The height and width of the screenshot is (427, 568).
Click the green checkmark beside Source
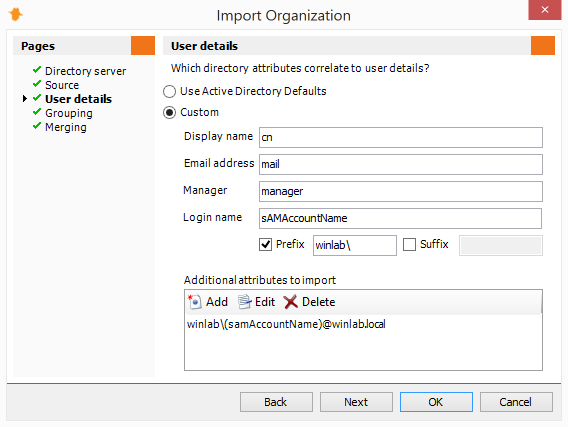(37, 84)
